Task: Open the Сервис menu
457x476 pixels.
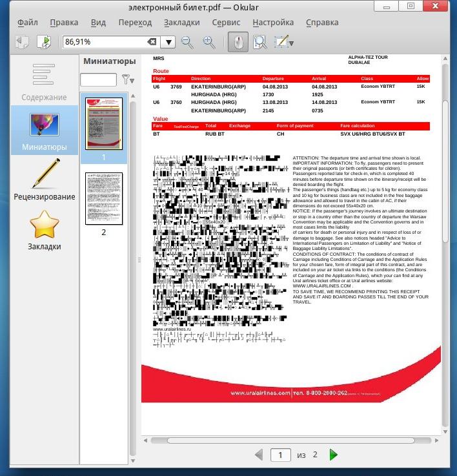Action: tap(226, 23)
